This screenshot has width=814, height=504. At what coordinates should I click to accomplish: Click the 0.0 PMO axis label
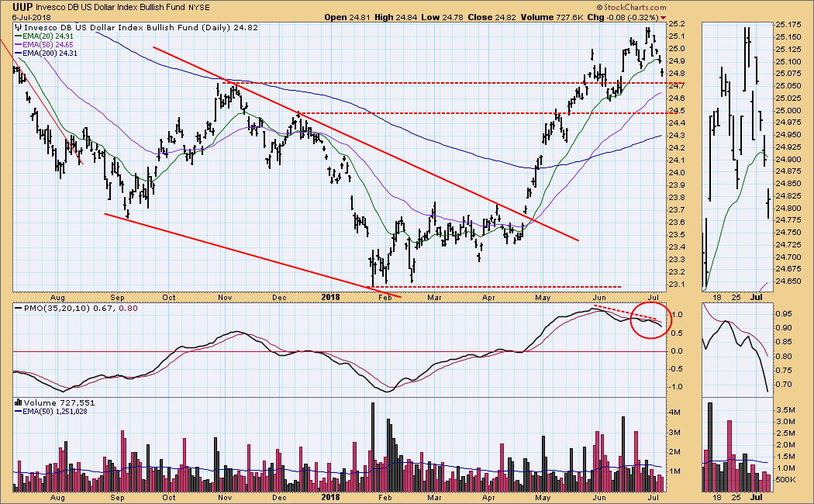[677, 351]
